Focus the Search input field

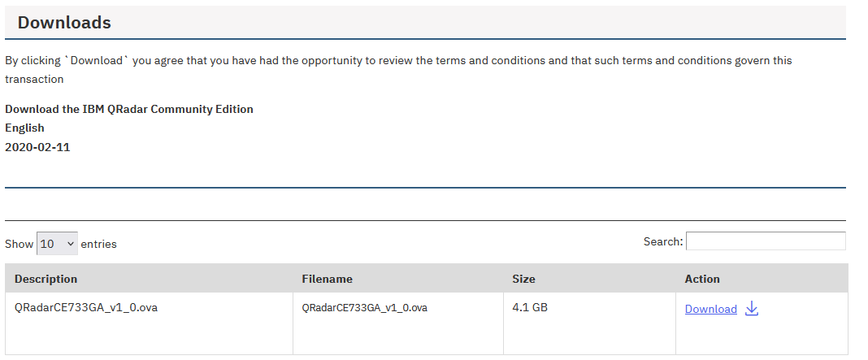766,241
